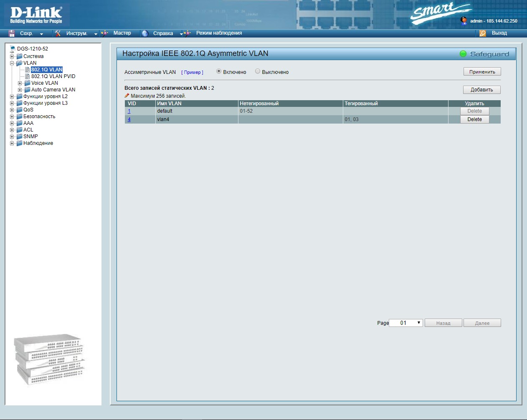This screenshot has height=420, width=527.
Task: Click the AAA folder icon
Action: coord(19,123)
